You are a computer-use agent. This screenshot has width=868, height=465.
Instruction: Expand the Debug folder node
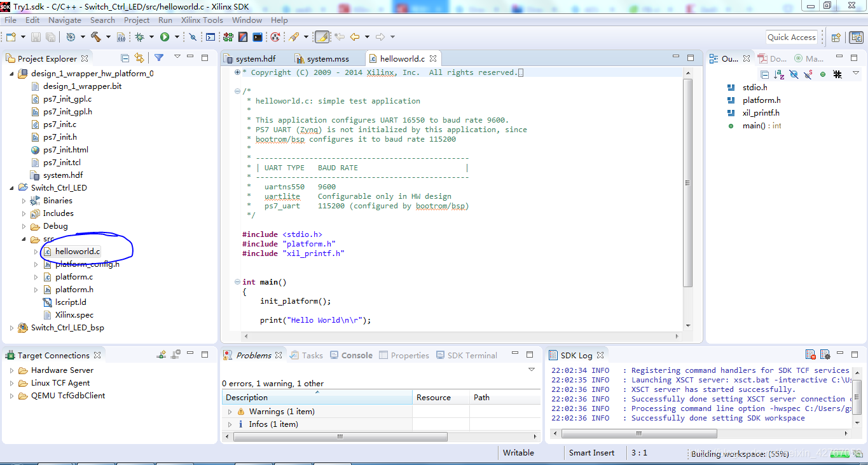point(24,226)
